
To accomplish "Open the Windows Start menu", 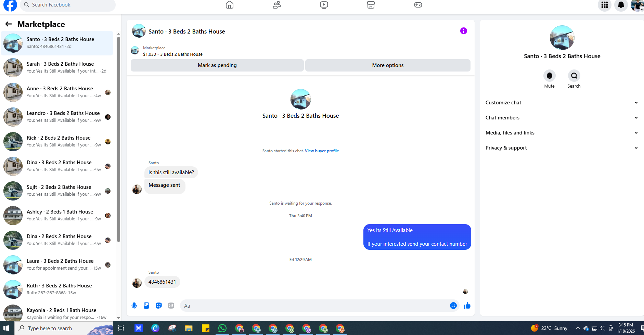I will 6,328.
